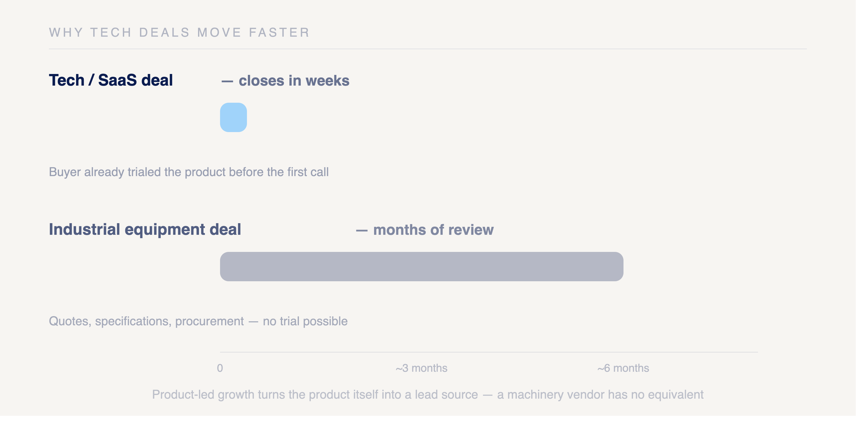
Task: Click the dash before 'months of review'
Action: click(x=362, y=231)
